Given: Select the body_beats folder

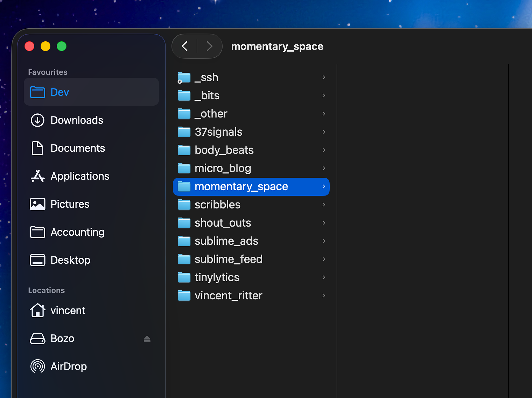Looking at the screenshot, I should pos(224,150).
